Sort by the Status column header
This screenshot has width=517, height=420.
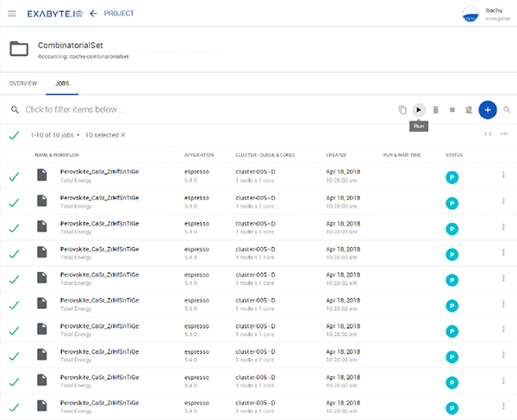coord(454,155)
